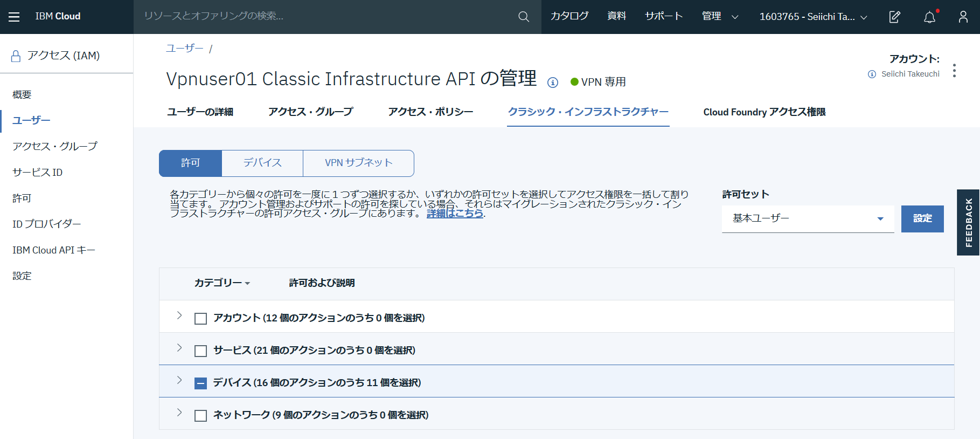Open the user profile avatar menu
Image resolution: width=980 pixels, height=439 pixels.
click(x=963, y=17)
